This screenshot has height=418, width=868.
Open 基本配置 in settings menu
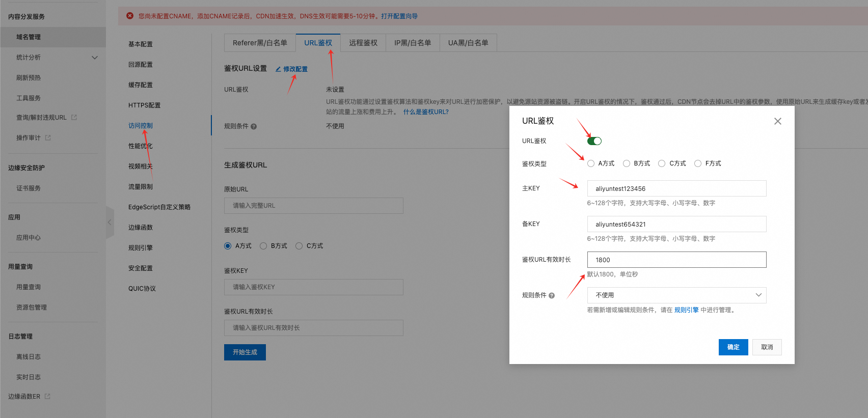coord(141,44)
